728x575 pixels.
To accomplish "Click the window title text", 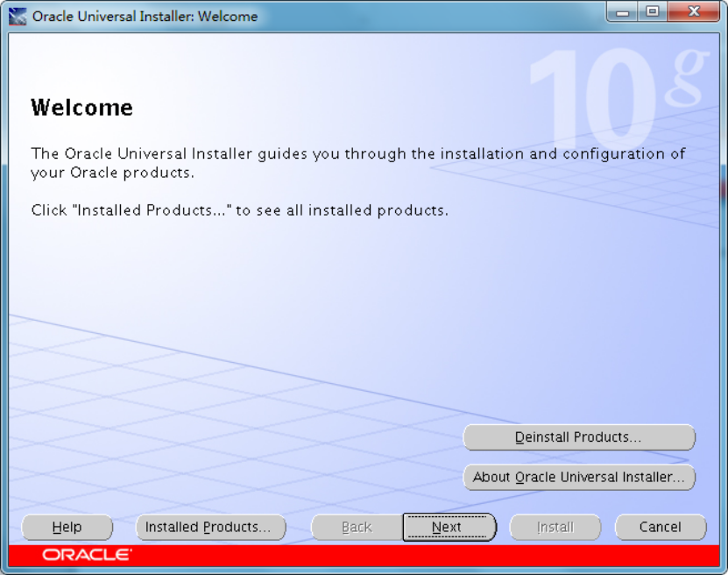I will coord(145,17).
